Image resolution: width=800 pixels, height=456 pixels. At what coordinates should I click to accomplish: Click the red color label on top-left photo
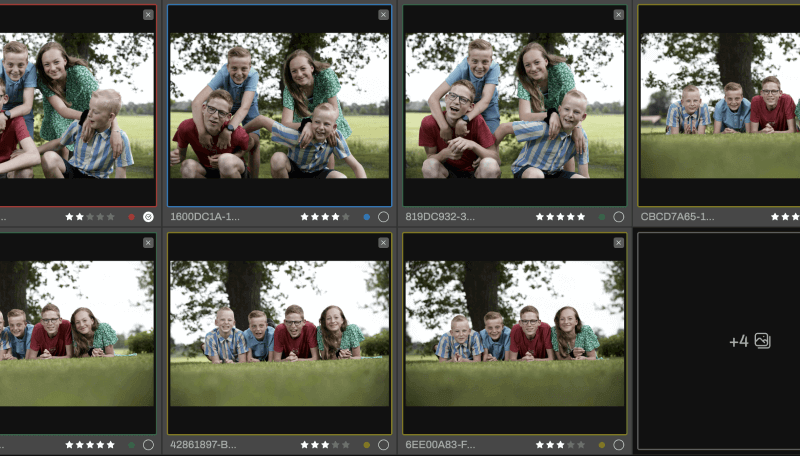point(131,216)
